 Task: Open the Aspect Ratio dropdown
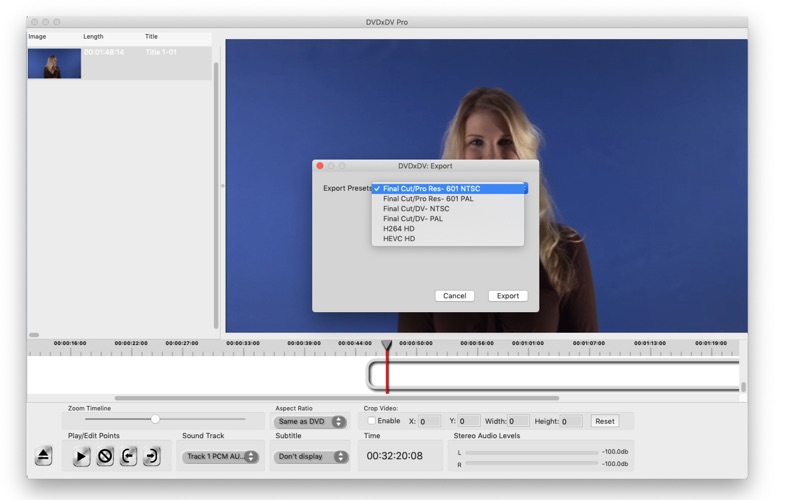[310, 422]
